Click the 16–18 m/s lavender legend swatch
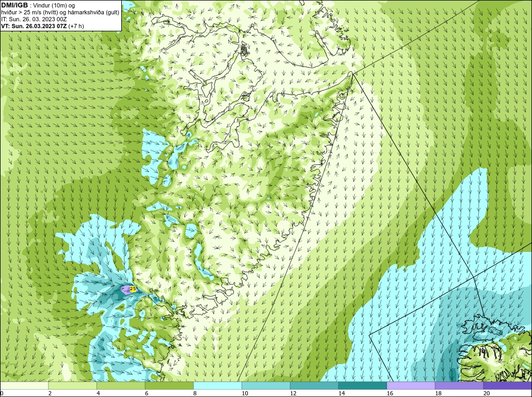532x397 pixels. tap(411, 386)
